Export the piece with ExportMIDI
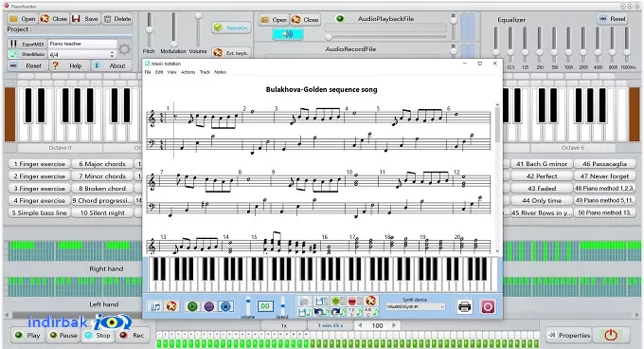 (x=27, y=44)
